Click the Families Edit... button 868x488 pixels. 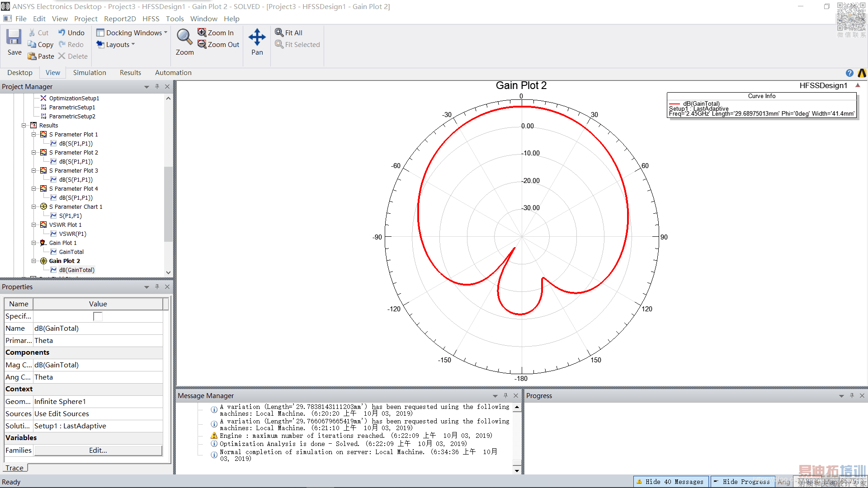[98, 450]
